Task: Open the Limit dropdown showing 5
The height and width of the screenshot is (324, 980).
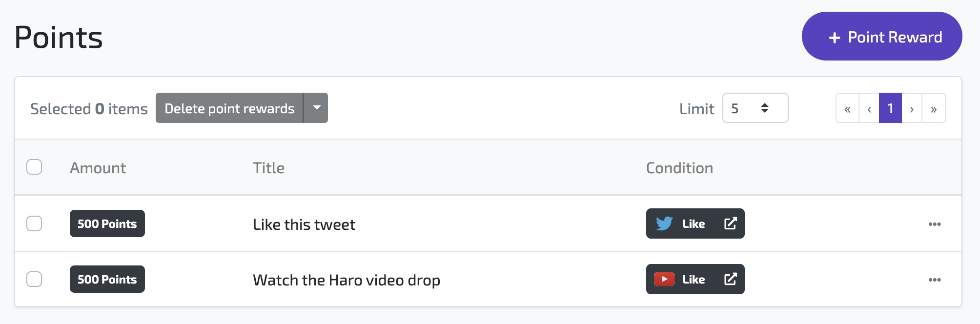Action: [755, 108]
